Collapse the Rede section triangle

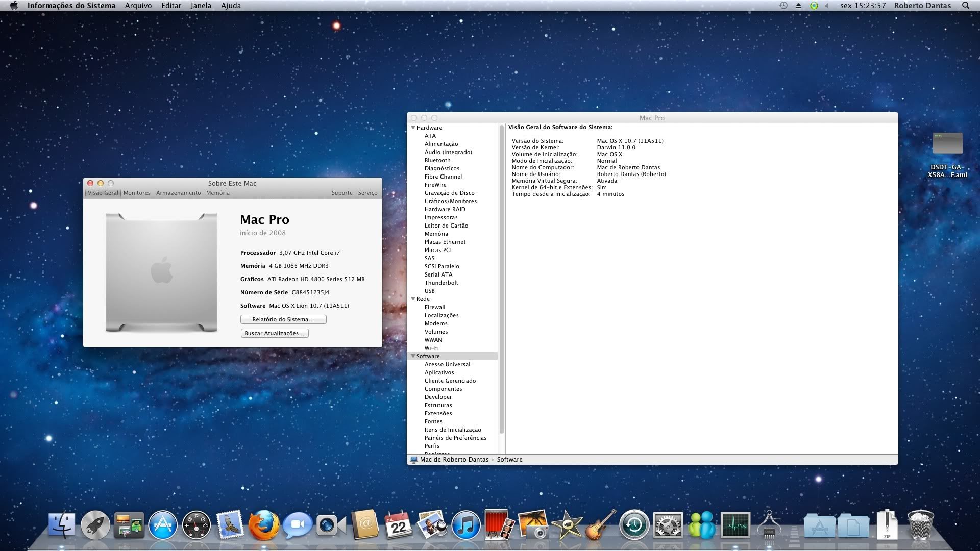coord(413,299)
